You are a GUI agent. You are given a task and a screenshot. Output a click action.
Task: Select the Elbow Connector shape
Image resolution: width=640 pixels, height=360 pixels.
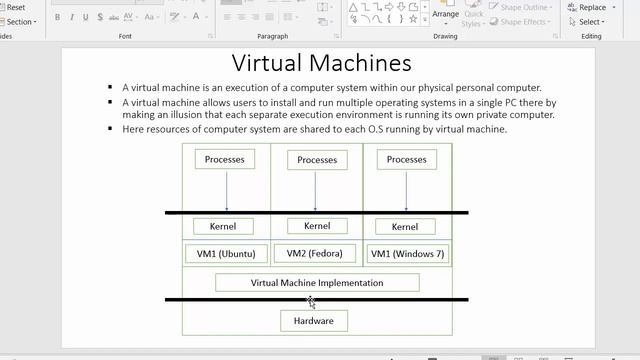(365, 7)
